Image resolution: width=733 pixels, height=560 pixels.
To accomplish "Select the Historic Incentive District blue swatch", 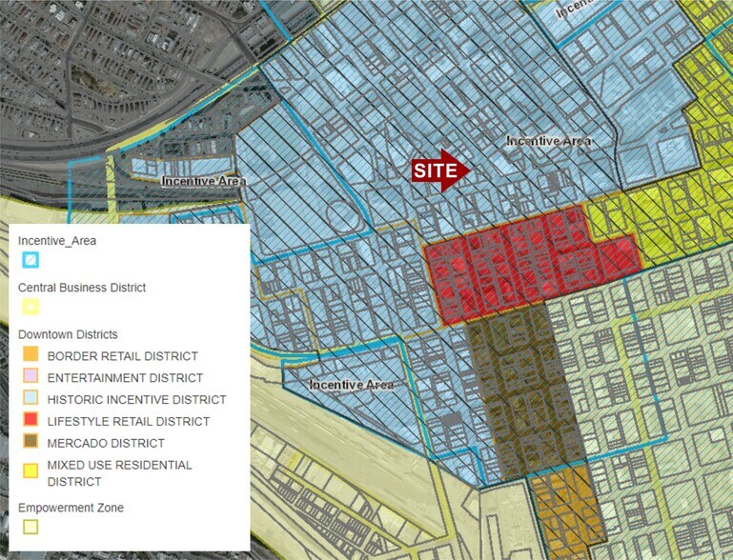I will click(x=31, y=399).
